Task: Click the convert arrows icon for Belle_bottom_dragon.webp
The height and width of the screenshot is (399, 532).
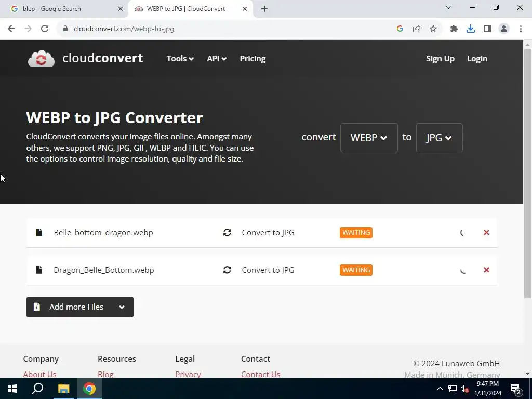Action: [x=227, y=232]
